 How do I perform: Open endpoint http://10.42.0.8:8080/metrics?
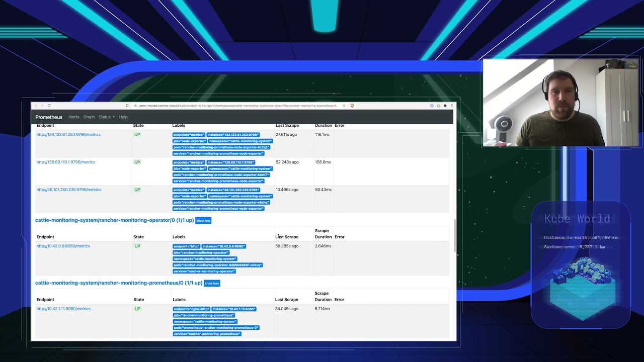point(63,246)
